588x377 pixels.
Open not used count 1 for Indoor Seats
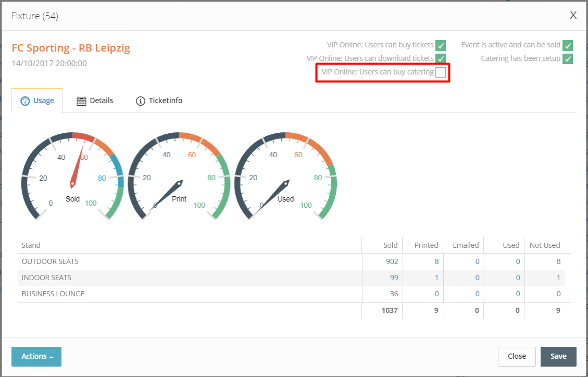click(x=558, y=278)
